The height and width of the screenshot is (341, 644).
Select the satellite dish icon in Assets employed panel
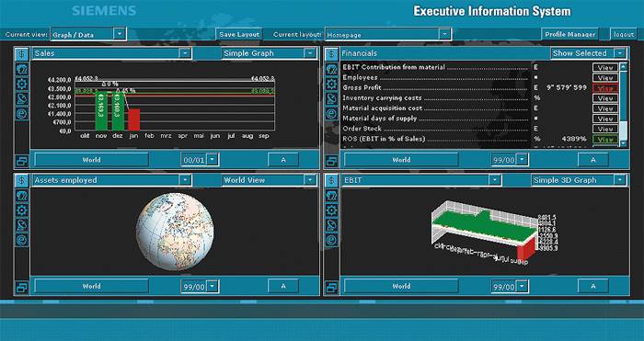pyautogui.click(x=21, y=224)
